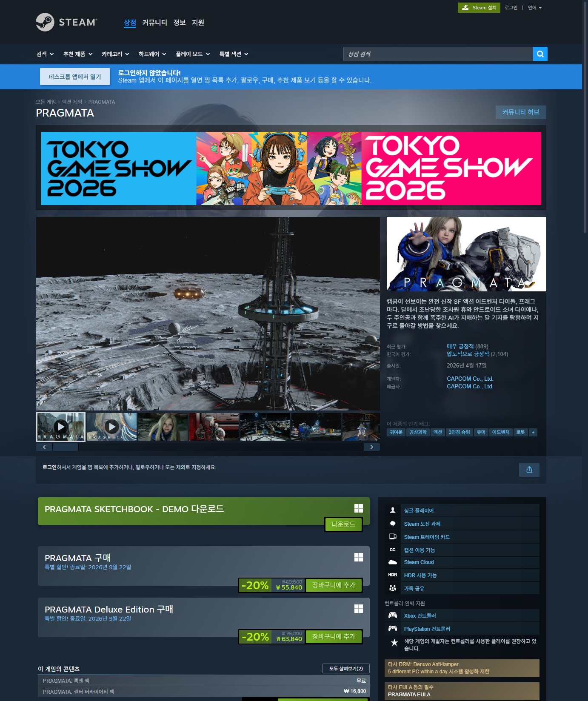Click the CC captions icon
The width and height of the screenshot is (588, 701).
(x=393, y=550)
